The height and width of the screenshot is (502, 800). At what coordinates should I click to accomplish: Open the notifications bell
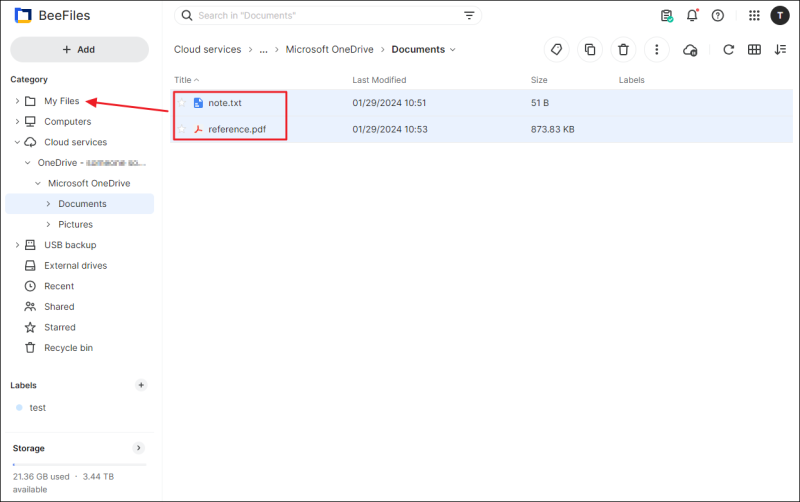(692, 16)
